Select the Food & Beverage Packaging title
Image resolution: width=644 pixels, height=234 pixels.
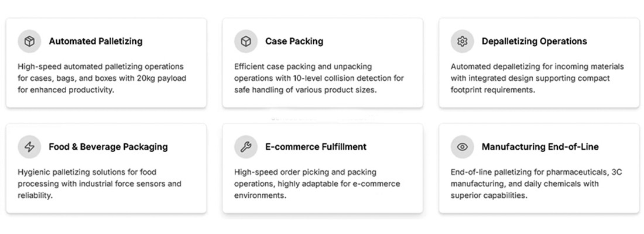click(108, 147)
